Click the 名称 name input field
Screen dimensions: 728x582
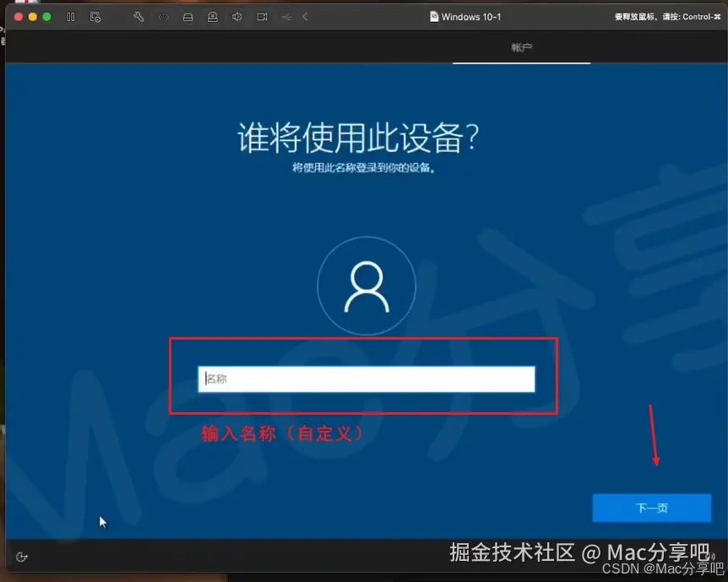tap(367, 379)
